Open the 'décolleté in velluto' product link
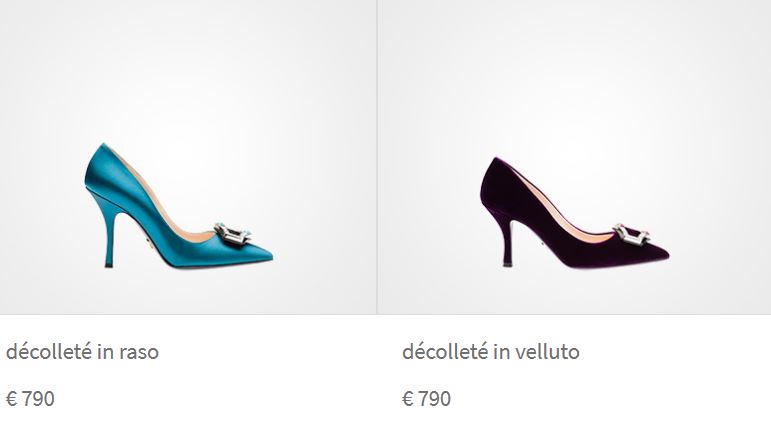 (491, 352)
